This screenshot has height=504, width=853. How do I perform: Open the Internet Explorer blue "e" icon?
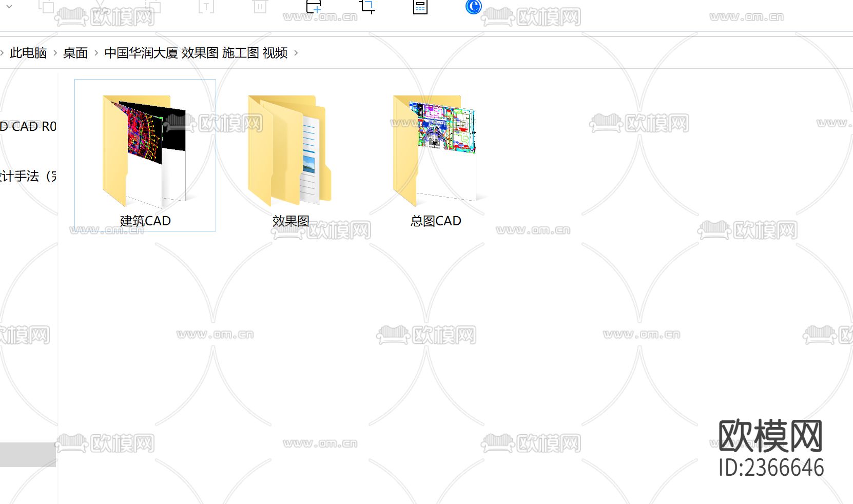pyautogui.click(x=473, y=7)
